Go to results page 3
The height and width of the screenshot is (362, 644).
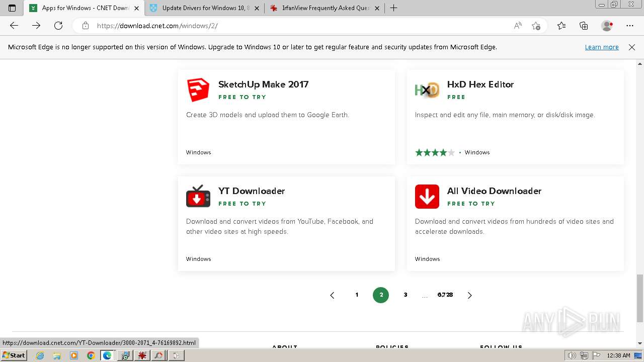[x=405, y=295]
